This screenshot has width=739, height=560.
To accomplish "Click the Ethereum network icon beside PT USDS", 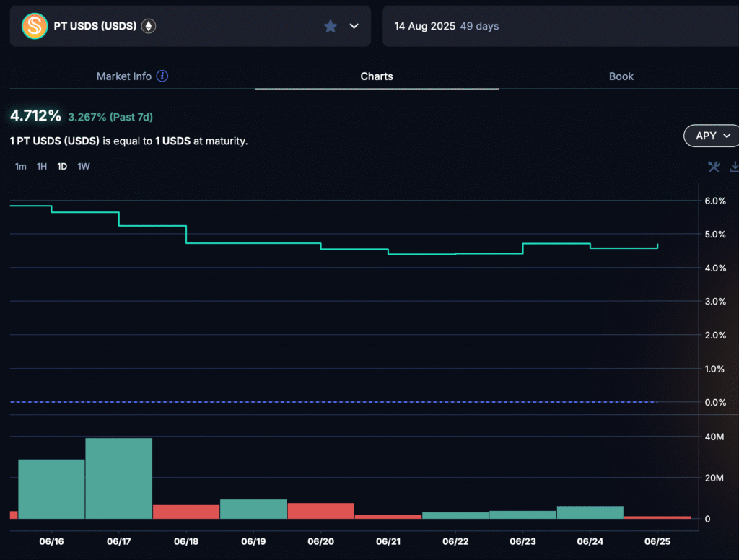I will click(149, 26).
